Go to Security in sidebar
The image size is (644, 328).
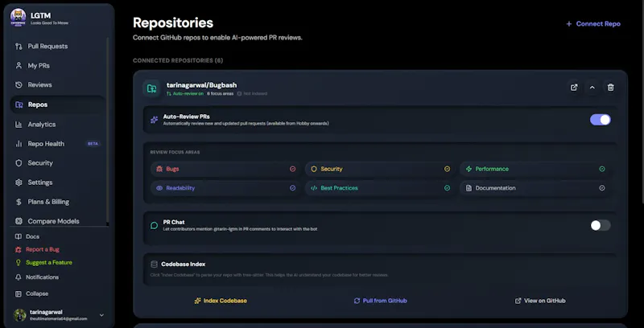click(x=57, y=163)
